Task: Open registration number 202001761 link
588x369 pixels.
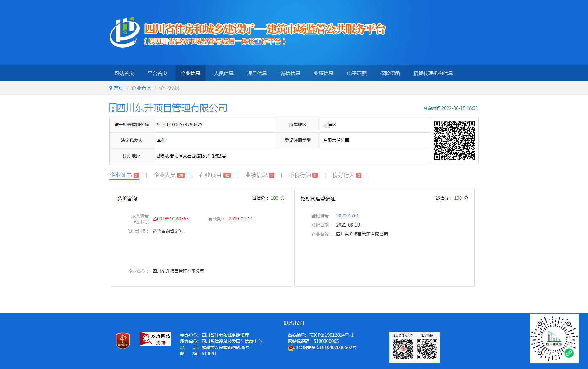Action: coord(347,216)
